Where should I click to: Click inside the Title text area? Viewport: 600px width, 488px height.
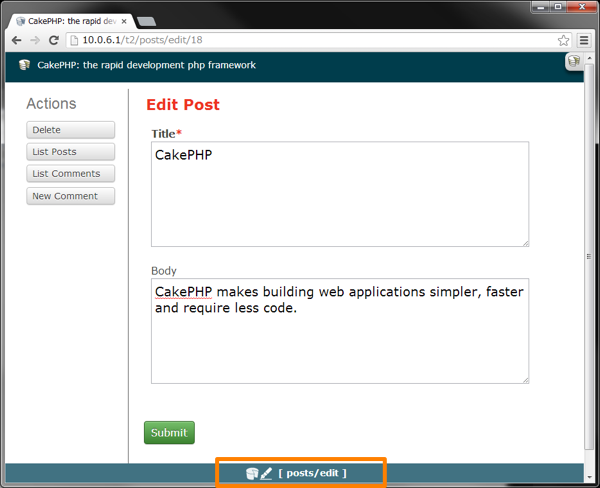point(340,194)
